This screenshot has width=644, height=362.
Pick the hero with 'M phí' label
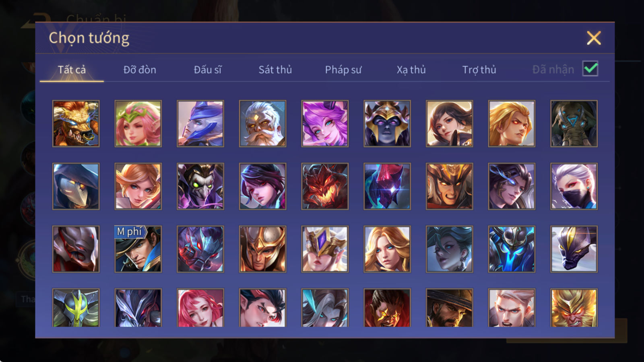[138, 249]
